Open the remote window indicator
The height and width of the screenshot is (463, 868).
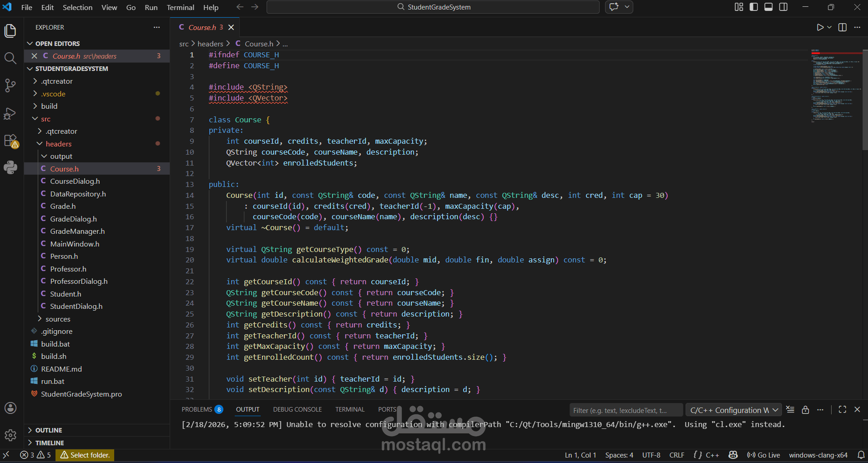point(6,455)
